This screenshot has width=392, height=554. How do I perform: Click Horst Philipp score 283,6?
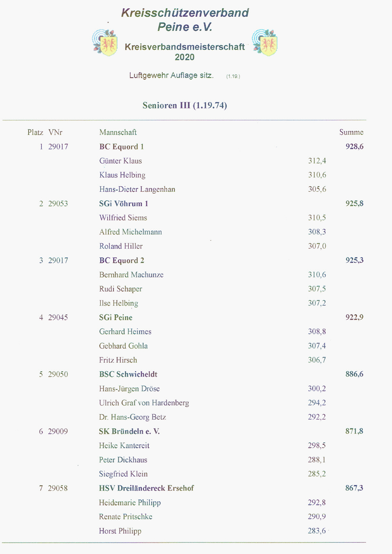[x=317, y=531]
